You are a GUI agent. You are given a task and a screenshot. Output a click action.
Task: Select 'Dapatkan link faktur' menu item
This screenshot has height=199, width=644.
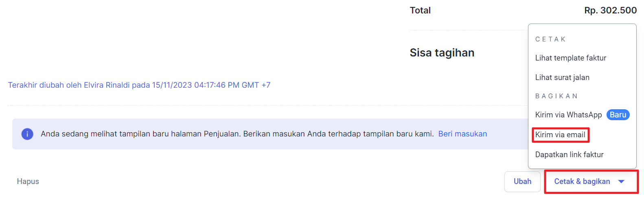(569, 155)
